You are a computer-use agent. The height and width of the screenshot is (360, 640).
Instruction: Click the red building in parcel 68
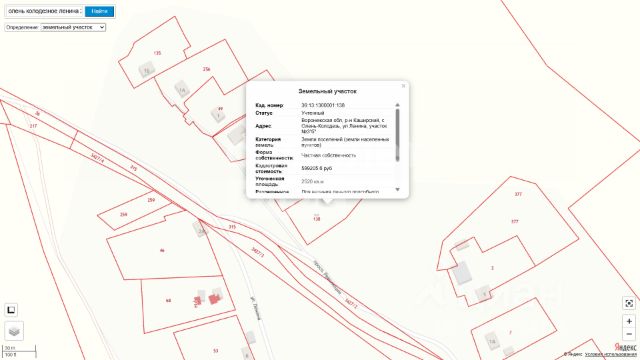point(213,299)
